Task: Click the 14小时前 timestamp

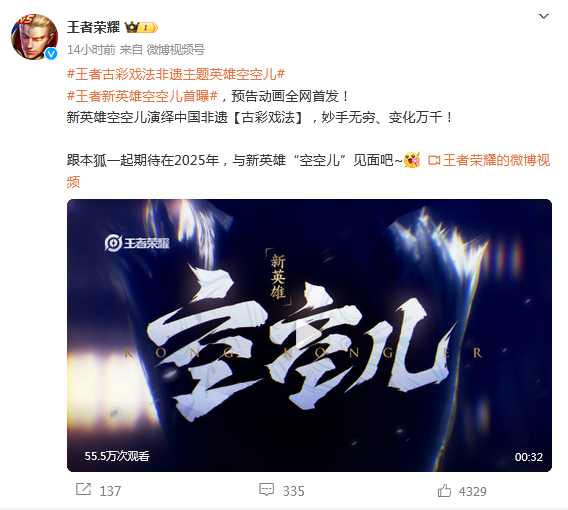Action: pyautogui.click(x=91, y=50)
